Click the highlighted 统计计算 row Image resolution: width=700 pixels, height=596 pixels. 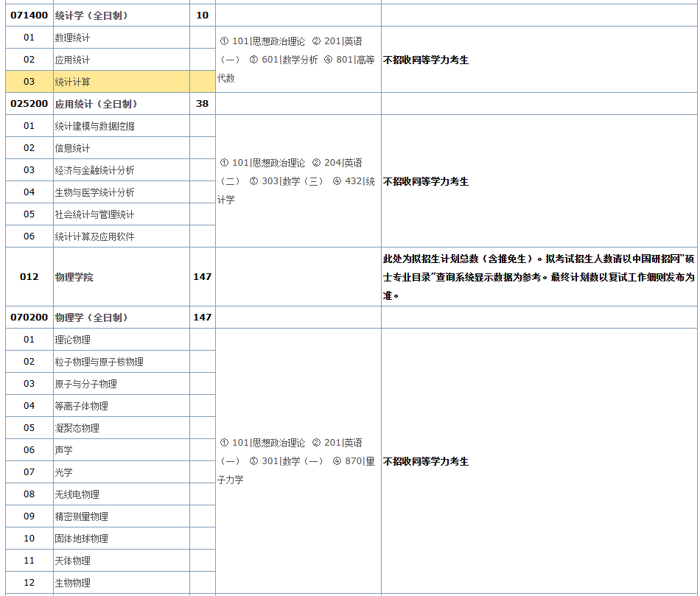[73, 82]
